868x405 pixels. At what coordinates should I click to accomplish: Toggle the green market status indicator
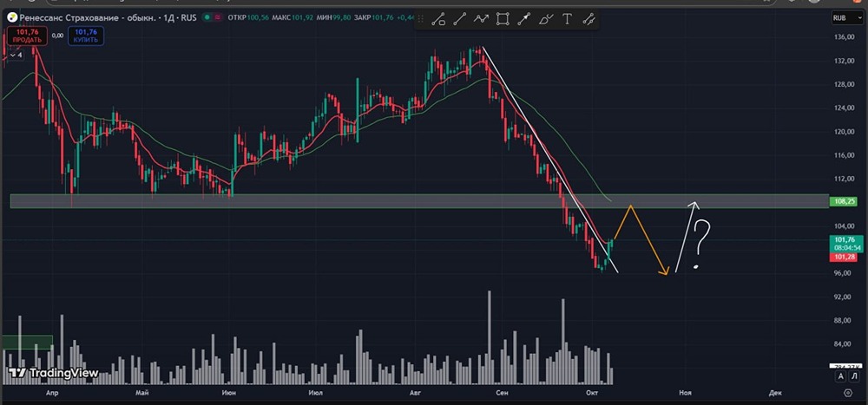point(207,17)
